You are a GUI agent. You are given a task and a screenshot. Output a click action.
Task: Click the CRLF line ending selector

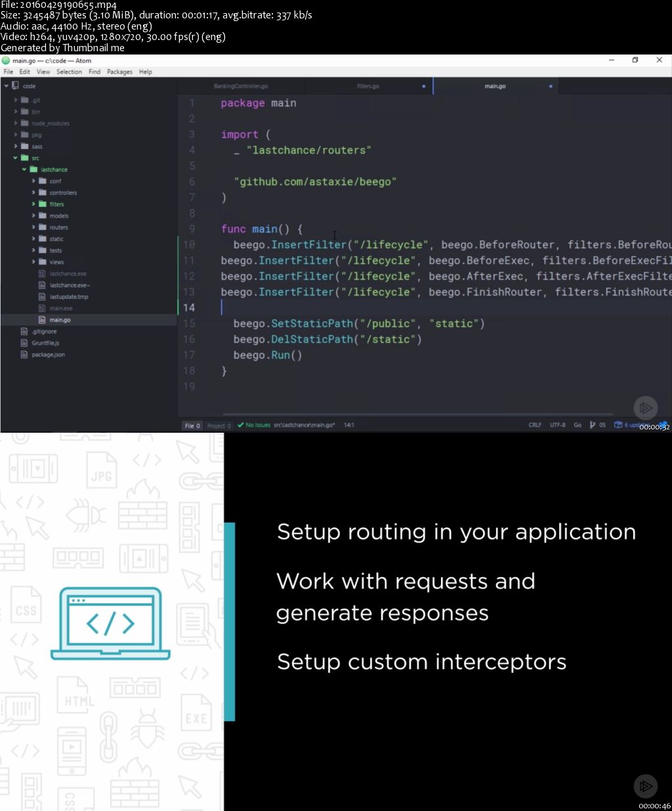pos(535,425)
